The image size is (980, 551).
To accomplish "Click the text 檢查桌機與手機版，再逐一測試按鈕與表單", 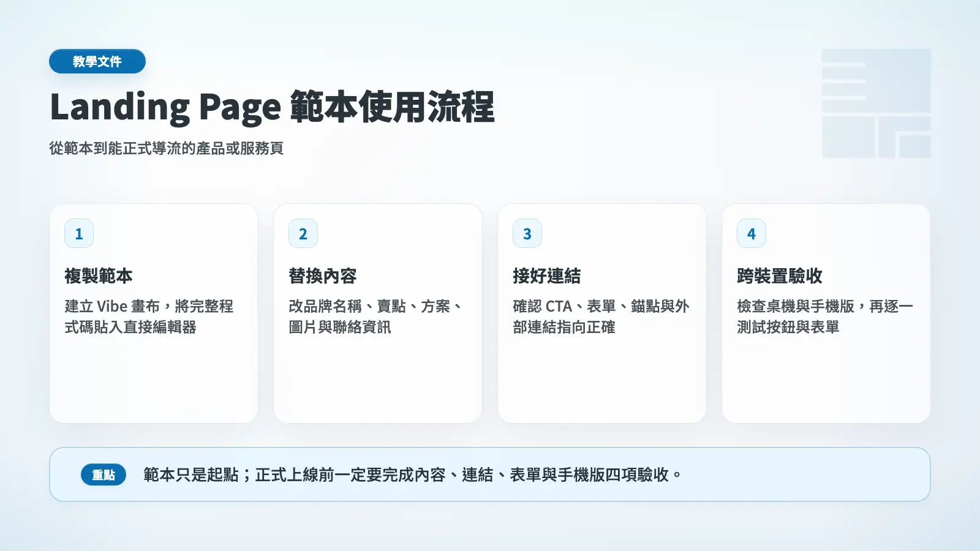I will click(x=825, y=317).
